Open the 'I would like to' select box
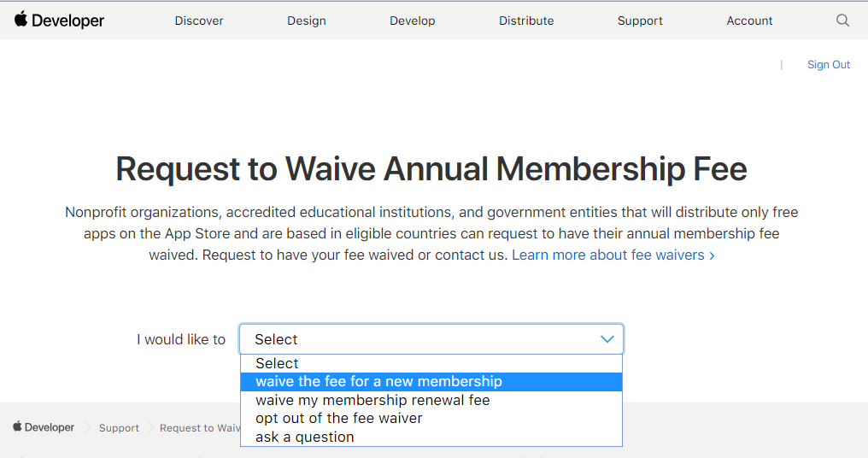 (x=431, y=339)
